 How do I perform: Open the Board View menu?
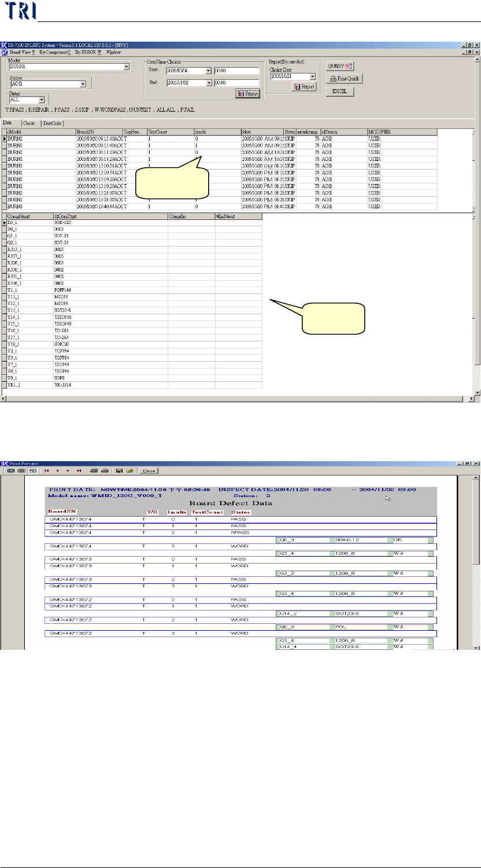(22, 52)
